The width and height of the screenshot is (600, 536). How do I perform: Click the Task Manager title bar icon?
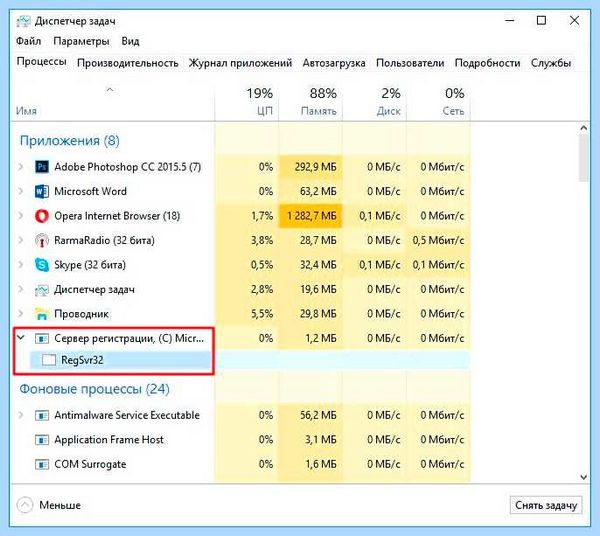point(23,21)
